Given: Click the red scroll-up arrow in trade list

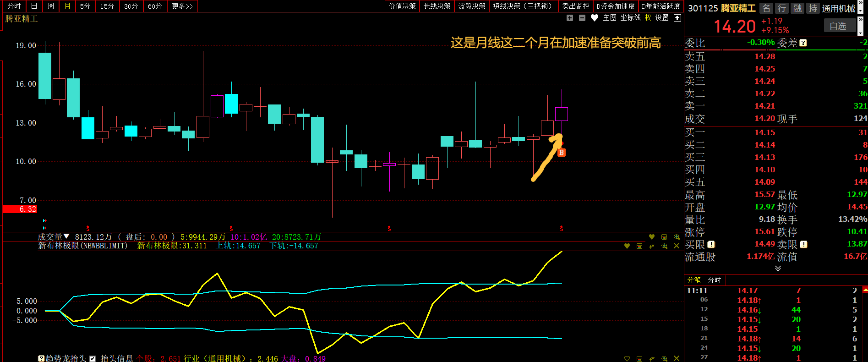Looking at the screenshot, I should click(865, 290).
